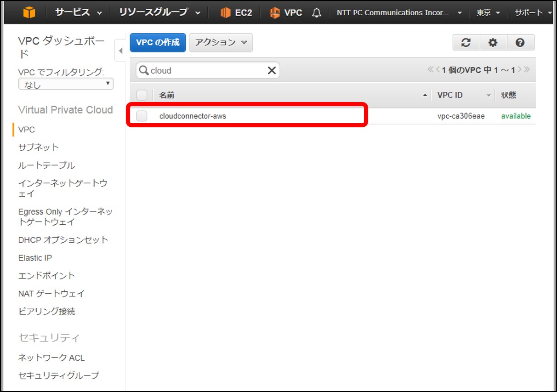Open サブネット in the sidebar
Image resolution: width=557 pixels, height=392 pixels.
tap(39, 147)
